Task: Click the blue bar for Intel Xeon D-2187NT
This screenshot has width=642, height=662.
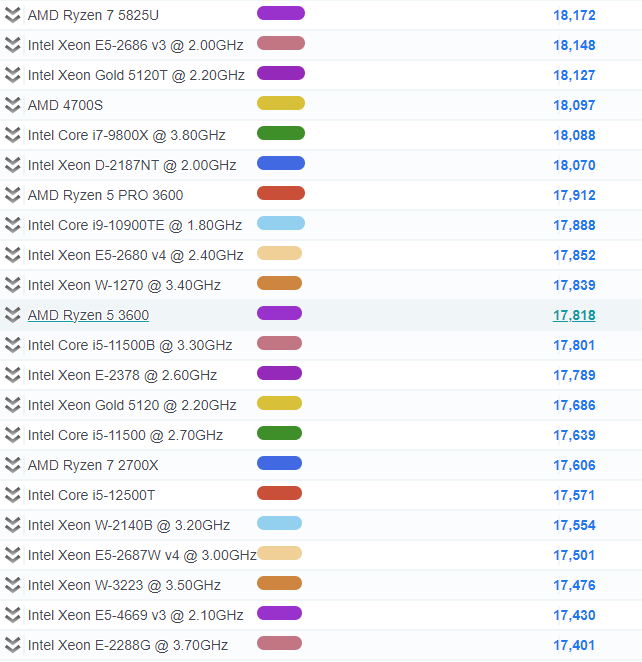Action: click(x=281, y=163)
